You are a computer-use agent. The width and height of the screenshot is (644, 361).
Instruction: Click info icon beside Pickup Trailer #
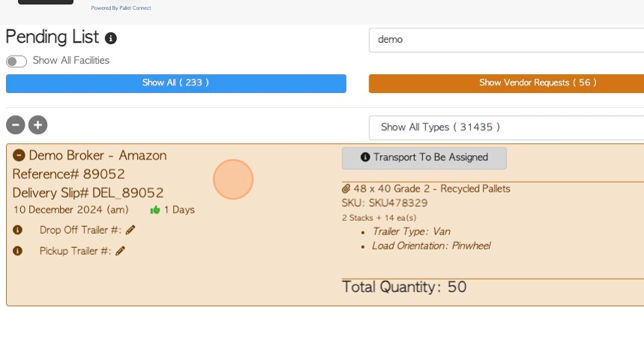(17, 251)
